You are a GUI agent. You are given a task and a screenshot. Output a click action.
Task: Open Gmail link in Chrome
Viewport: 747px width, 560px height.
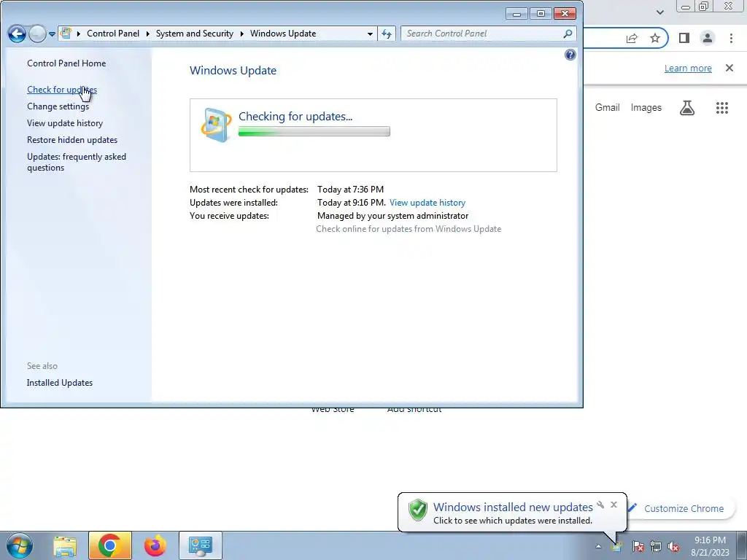tap(607, 108)
